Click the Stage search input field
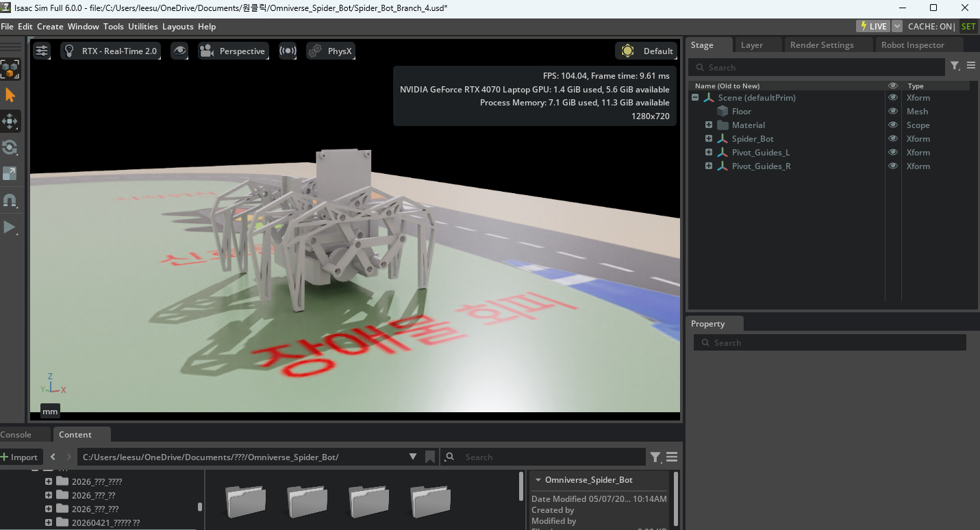Viewport: 980px width, 530px height. [817, 67]
